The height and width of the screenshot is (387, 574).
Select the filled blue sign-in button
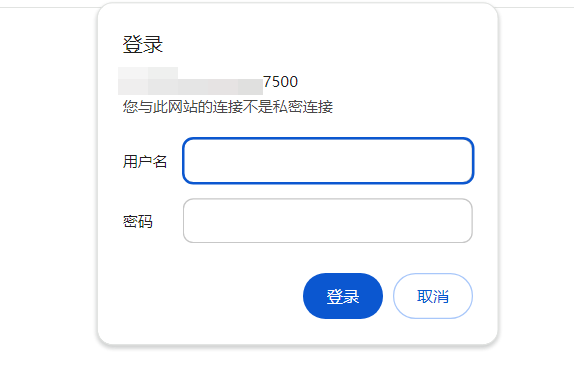tap(343, 296)
